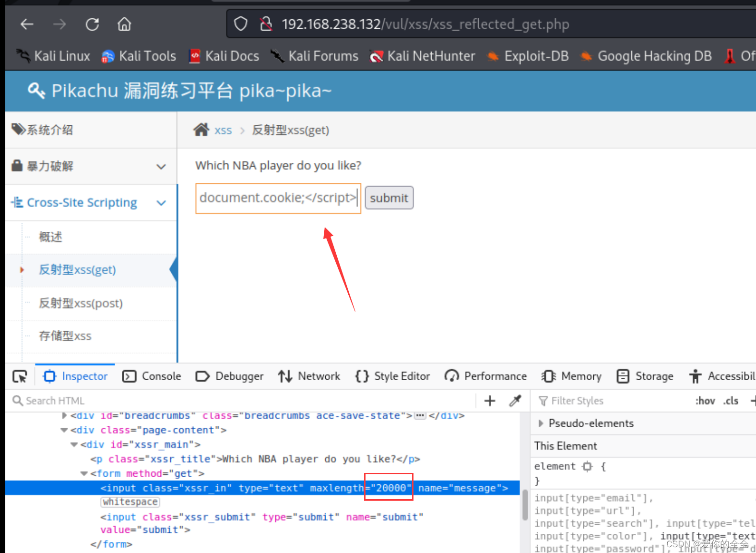Collapse the page-content div node
756x553 pixels.
coord(64,430)
